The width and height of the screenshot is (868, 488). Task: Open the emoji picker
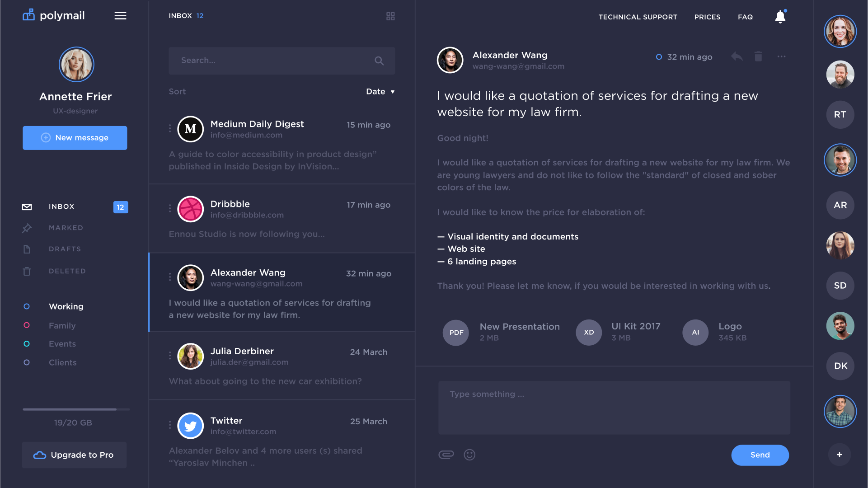tap(469, 455)
